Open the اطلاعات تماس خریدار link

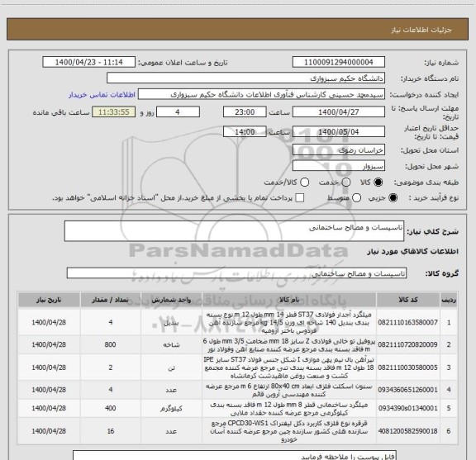(x=102, y=95)
